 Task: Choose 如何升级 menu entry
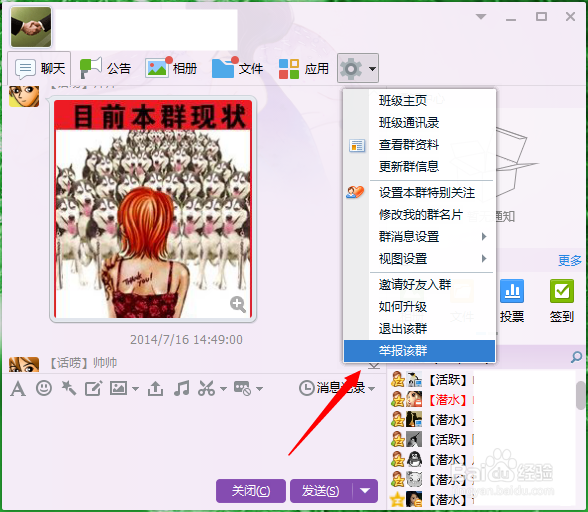click(x=419, y=307)
